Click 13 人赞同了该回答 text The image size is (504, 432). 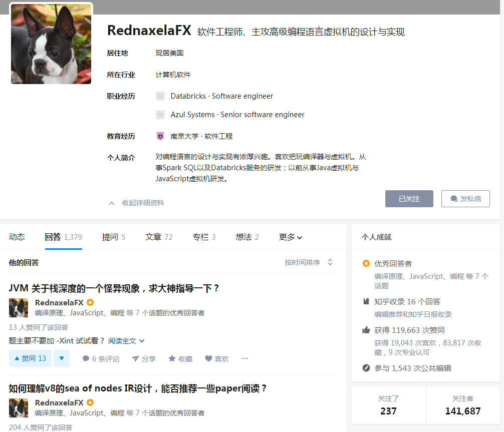point(39,327)
